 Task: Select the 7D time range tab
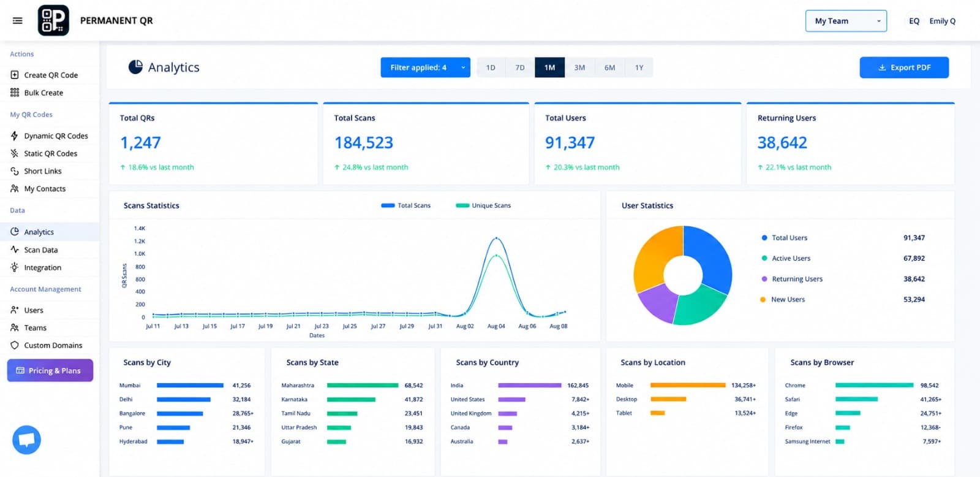[x=520, y=67]
